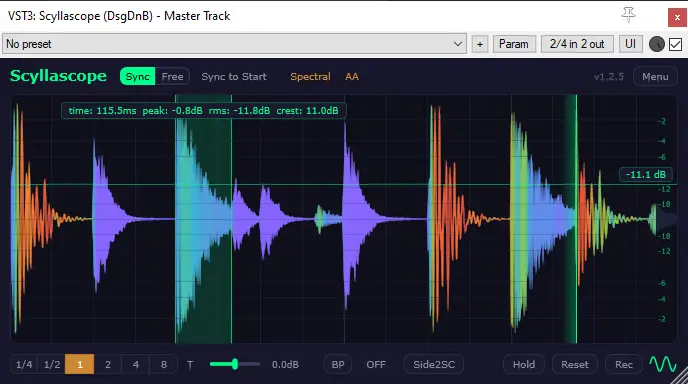Select time division 4

coord(136,364)
